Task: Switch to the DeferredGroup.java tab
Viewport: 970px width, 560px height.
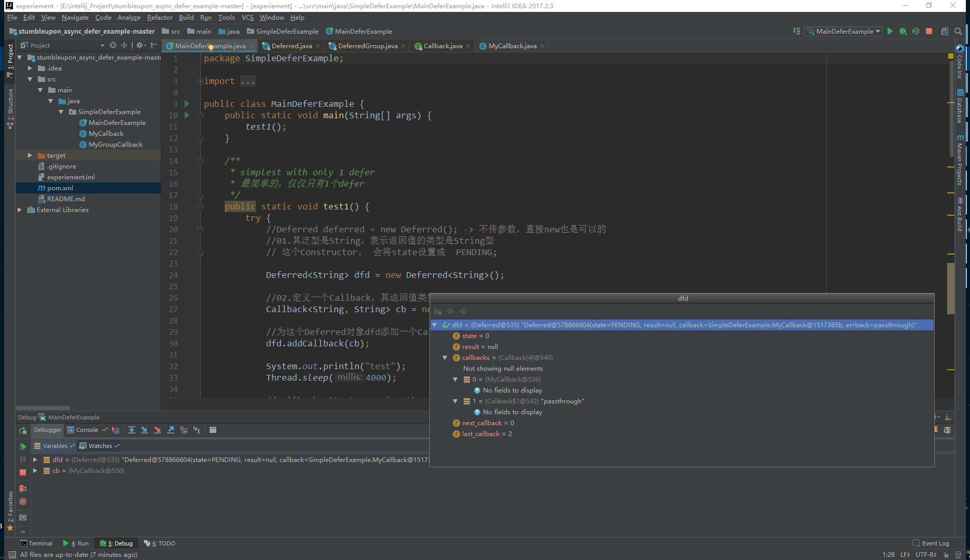Action: (x=368, y=46)
